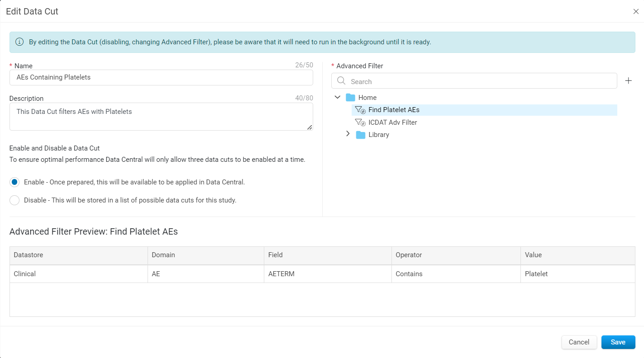Click the Library tree label

(x=379, y=135)
